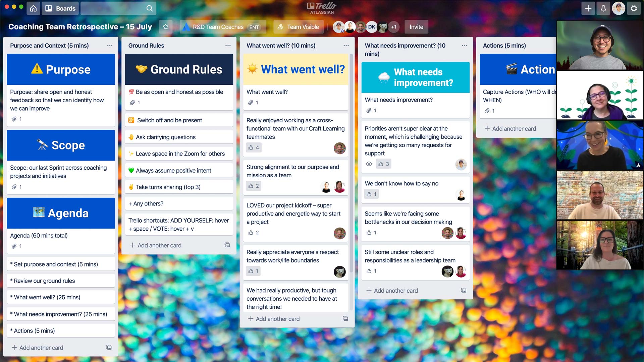Screen dimensions: 644x362
Task: Click the upvote count on cross-functional team card
Action: 254,147
